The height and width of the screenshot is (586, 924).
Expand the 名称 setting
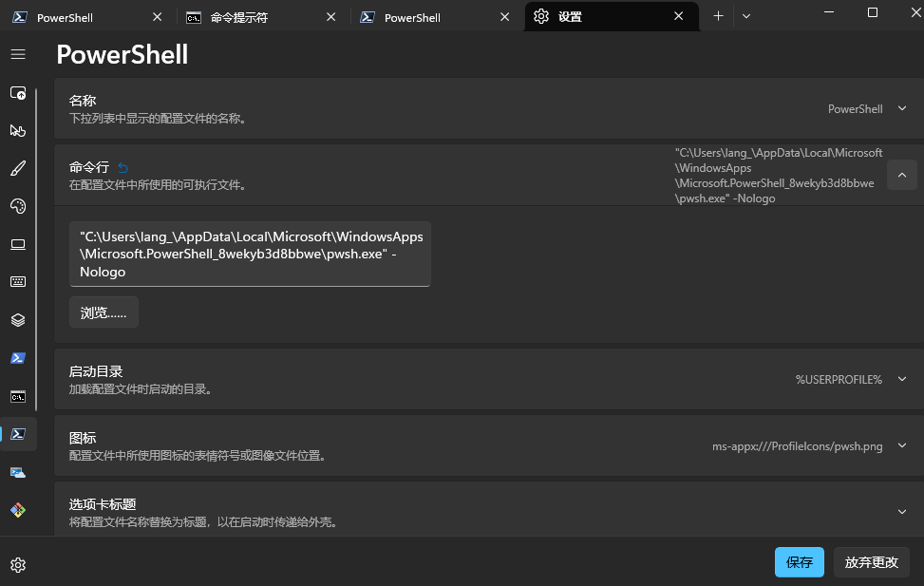901,108
